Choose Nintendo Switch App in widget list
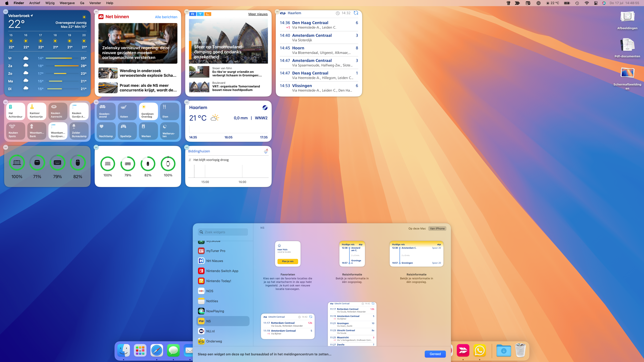Screen dimensions: 644x362 click(223, 271)
